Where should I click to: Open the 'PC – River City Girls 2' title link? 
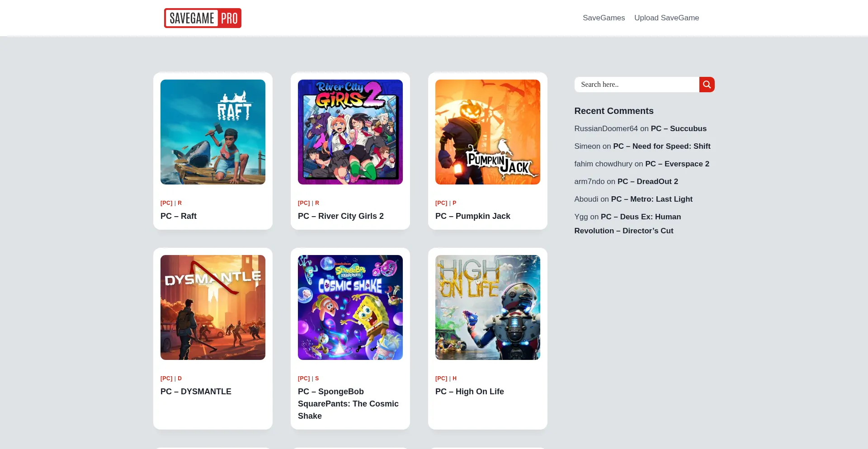click(341, 216)
